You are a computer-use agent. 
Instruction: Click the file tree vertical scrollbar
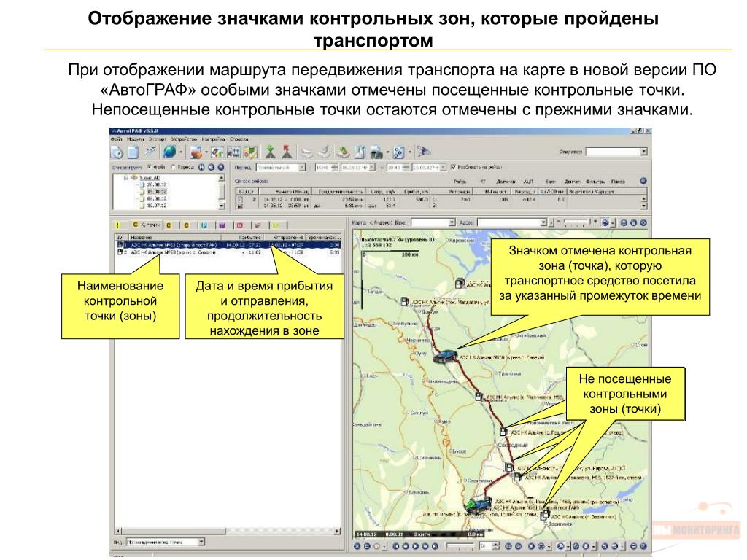[x=222, y=192]
